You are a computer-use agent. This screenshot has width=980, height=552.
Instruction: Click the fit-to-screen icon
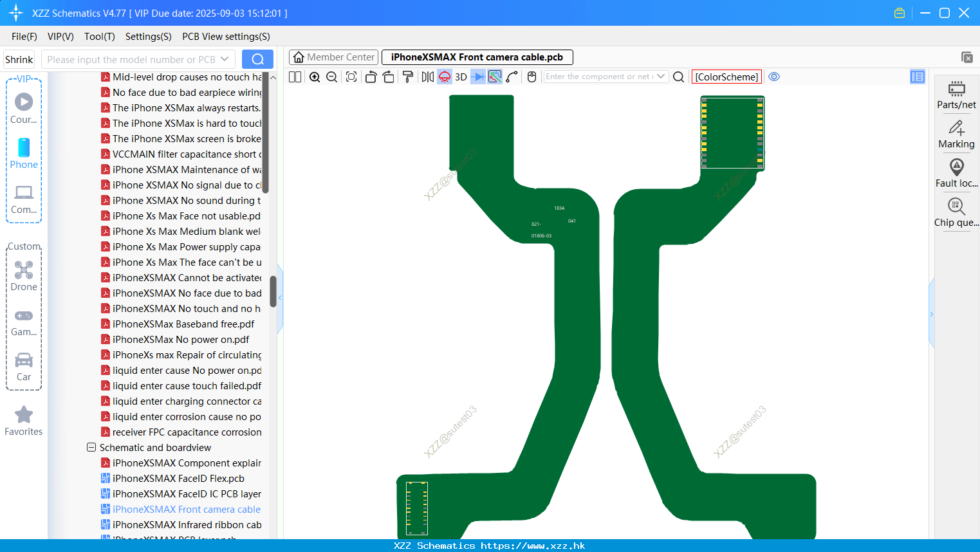pyautogui.click(x=351, y=77)
